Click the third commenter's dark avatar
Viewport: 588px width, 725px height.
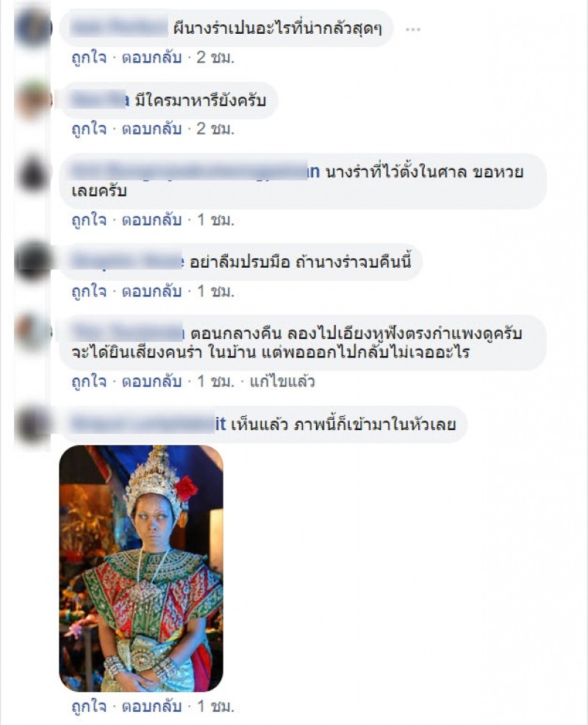32,174
